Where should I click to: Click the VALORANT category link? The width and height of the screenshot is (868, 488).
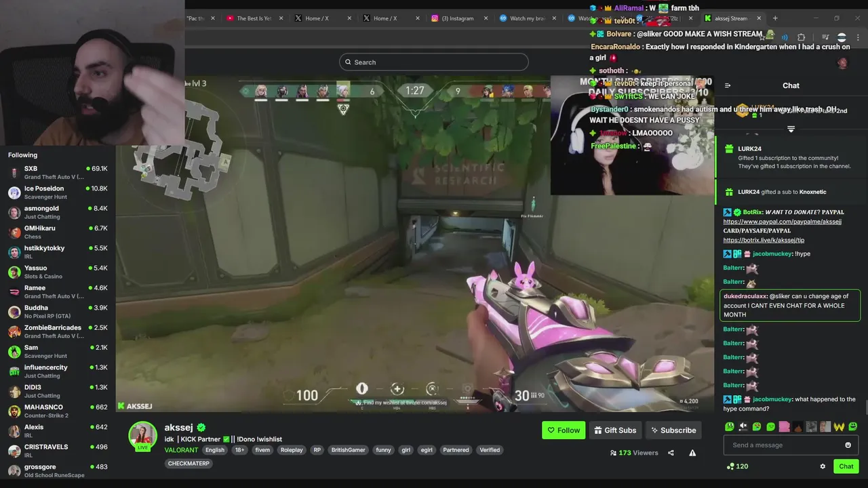(x=181, y=450)
